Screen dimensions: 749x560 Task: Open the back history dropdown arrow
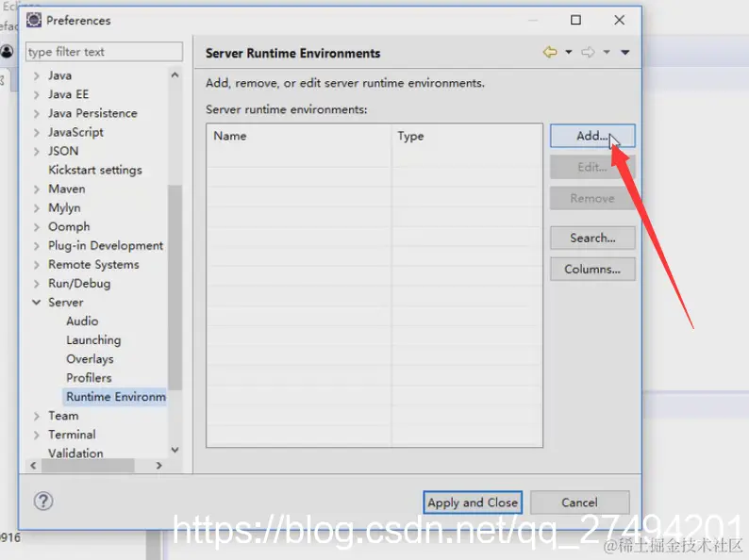569,52
